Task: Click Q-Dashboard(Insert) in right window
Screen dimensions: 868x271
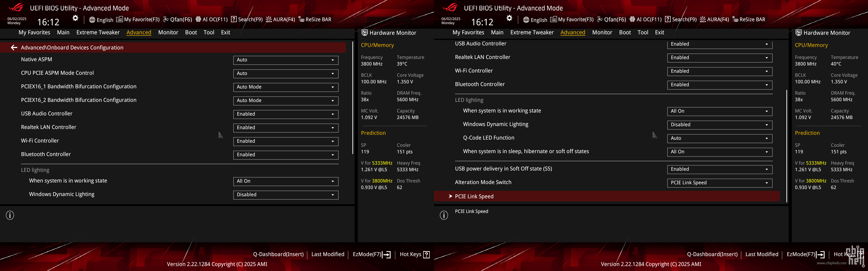Action: click(712, 255)
